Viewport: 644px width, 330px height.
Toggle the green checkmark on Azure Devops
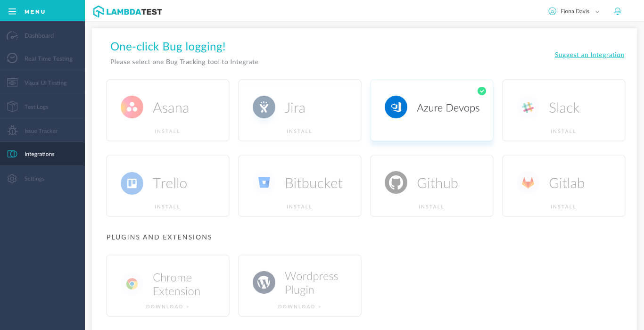point(482,91)
